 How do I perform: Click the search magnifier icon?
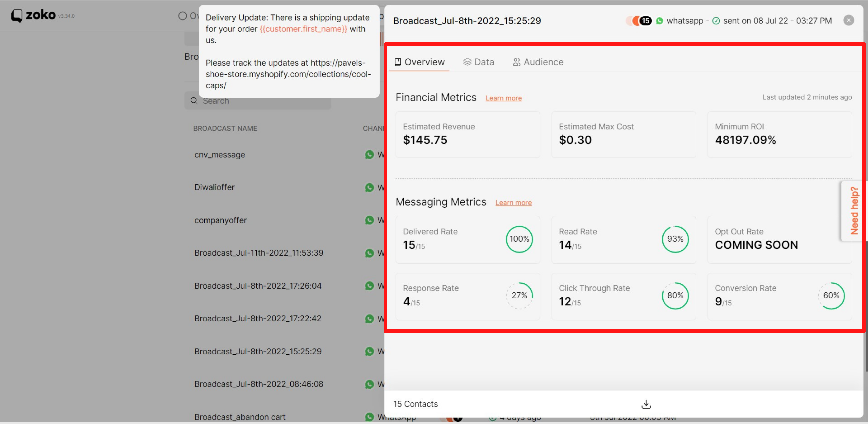point(194,101)
